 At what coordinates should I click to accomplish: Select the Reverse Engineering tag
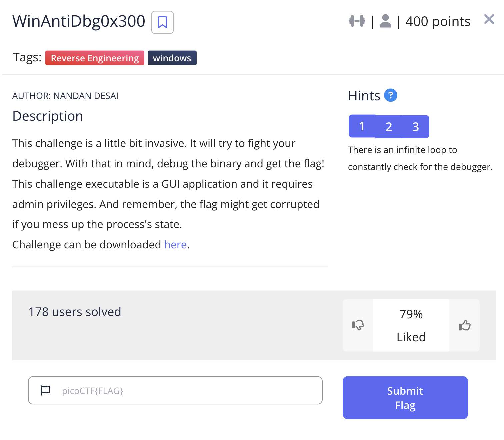[x=95, y=58]
